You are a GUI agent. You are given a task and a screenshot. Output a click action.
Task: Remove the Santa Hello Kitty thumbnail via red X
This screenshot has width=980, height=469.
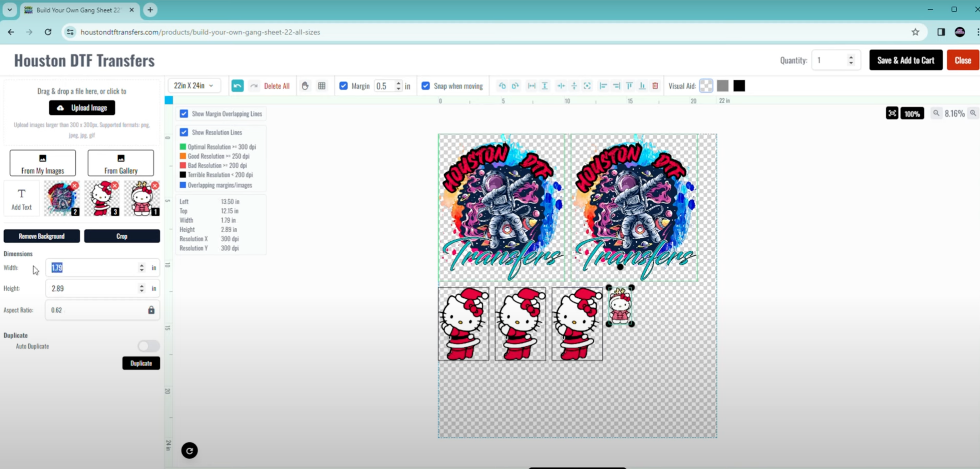point(115,186)
